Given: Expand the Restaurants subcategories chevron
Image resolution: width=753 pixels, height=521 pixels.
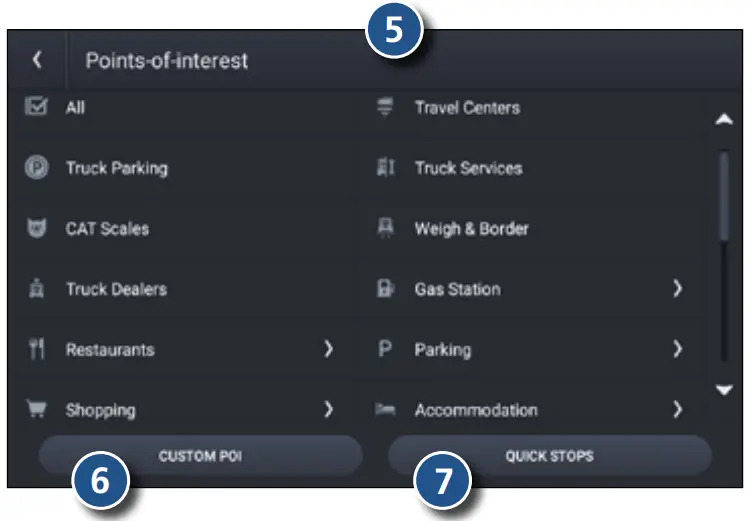Looking at the screenshot, I should [x=328, y=350].
